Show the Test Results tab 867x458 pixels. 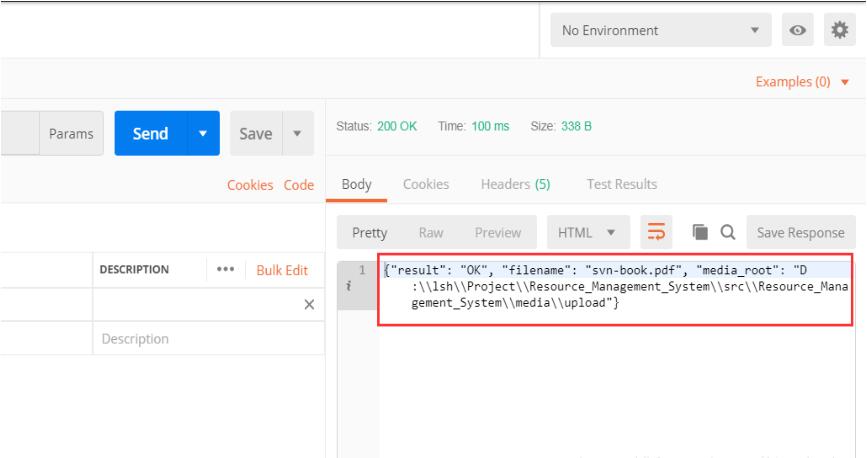pos(621,184)
